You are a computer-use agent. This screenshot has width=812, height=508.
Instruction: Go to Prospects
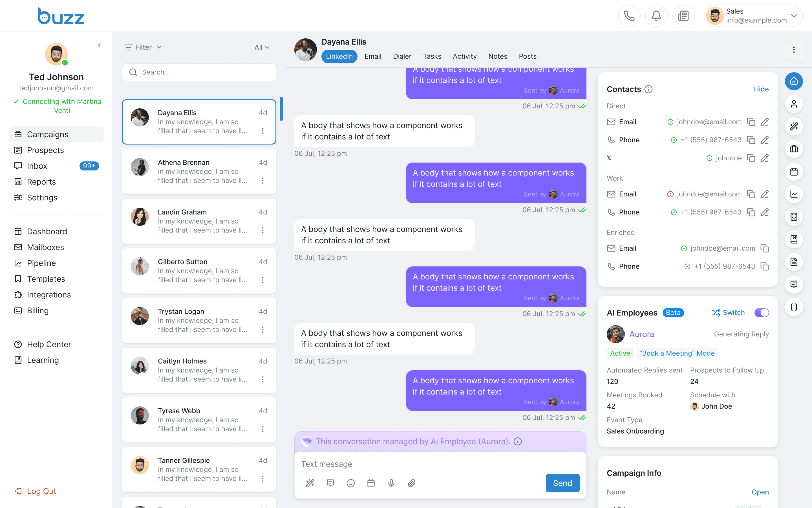[x=56, y=150]
